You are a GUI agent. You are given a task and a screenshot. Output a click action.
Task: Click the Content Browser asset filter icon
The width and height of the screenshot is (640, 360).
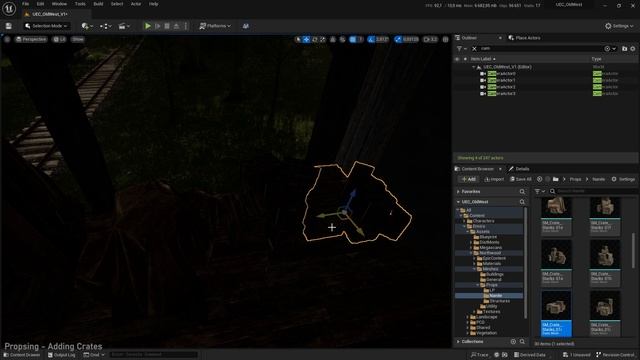pos(540,191)
